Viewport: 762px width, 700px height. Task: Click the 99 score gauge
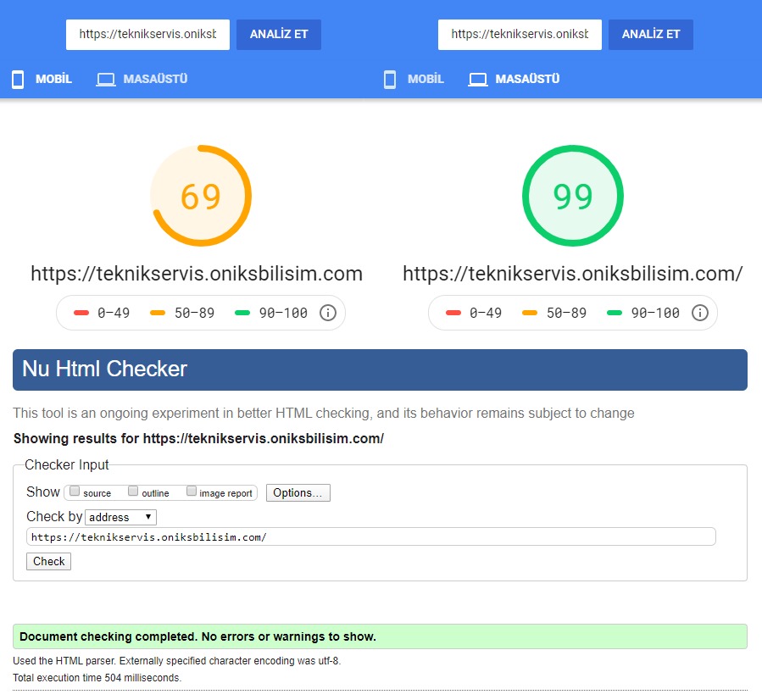pyautogui.click(x=573, y=196)
